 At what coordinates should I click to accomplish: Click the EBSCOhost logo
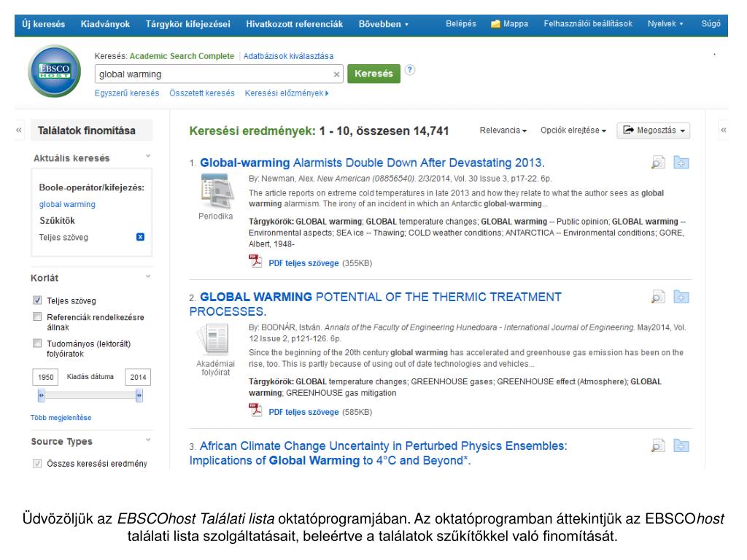pyautogui.click(x=54, y=71)
